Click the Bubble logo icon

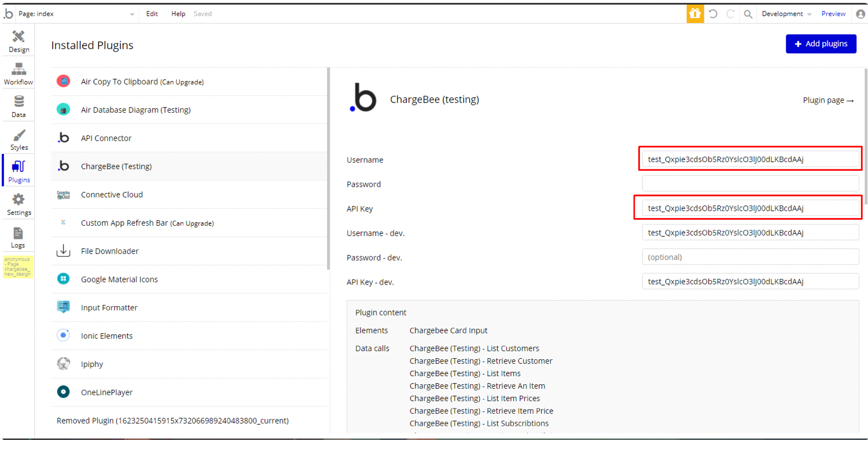(x=8, y=13)
